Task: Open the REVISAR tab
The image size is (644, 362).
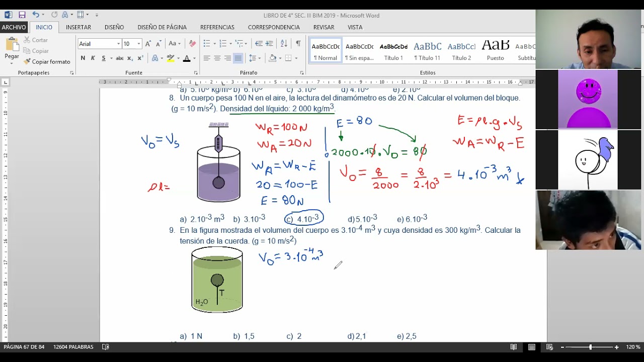Action: pos(324,27)
